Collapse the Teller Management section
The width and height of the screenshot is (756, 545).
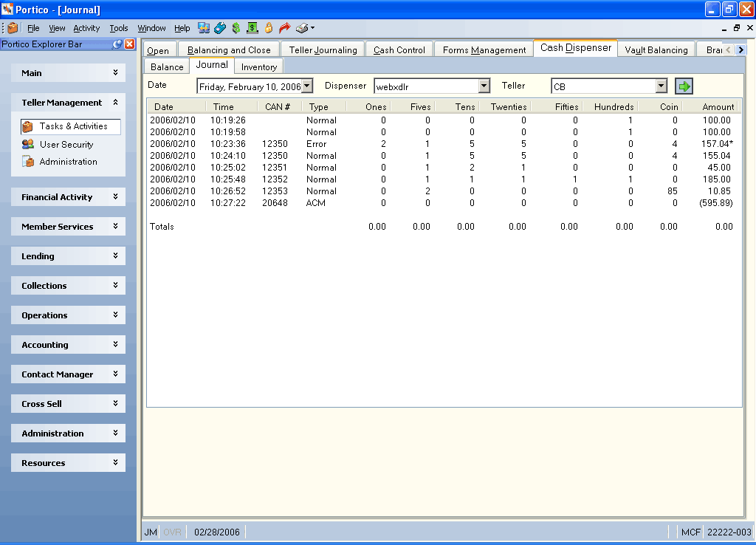(69, 102)
